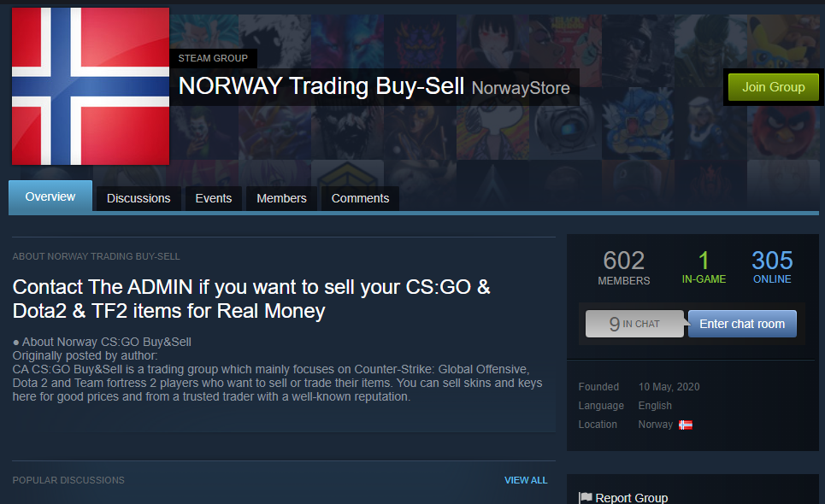Open the Comments tab
825x504 pixels.
click(x=361, y=198)
